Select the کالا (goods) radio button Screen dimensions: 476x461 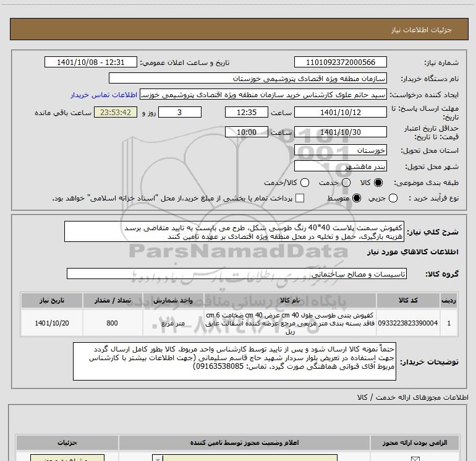click(378, 183)
